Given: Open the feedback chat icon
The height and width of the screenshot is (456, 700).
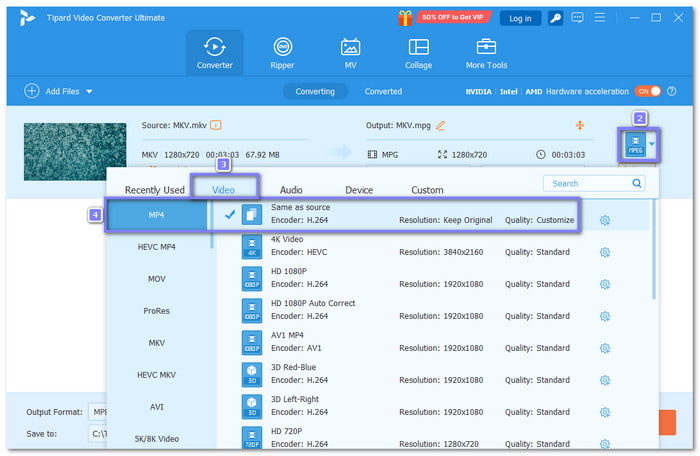Looking at the screenshot, I should (x=577, y=18).
